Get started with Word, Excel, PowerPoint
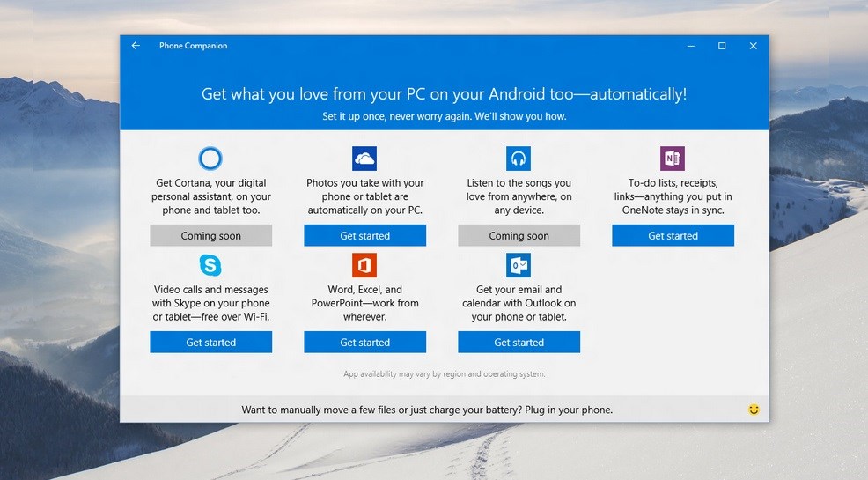The image size is (868, 480). click(x=364, y=342)
